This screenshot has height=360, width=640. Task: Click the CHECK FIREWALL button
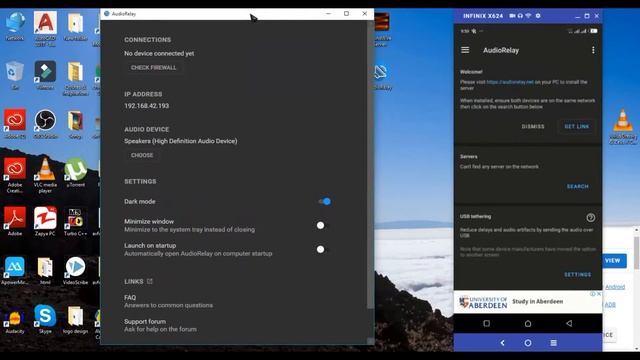pos(153,67)
